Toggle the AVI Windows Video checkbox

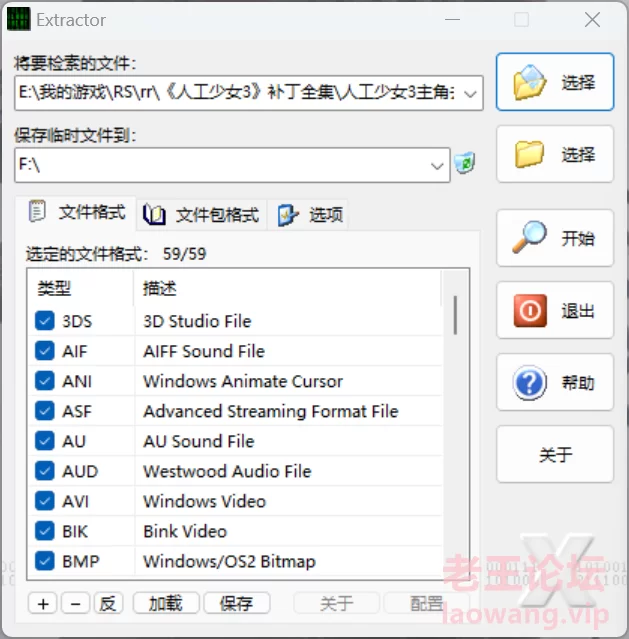(x=44, y=501)
